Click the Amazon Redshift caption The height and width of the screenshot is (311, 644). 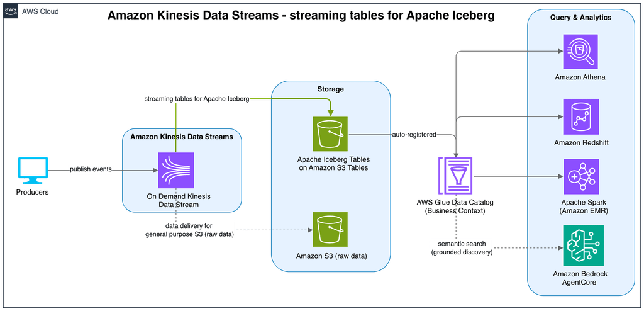581,143
